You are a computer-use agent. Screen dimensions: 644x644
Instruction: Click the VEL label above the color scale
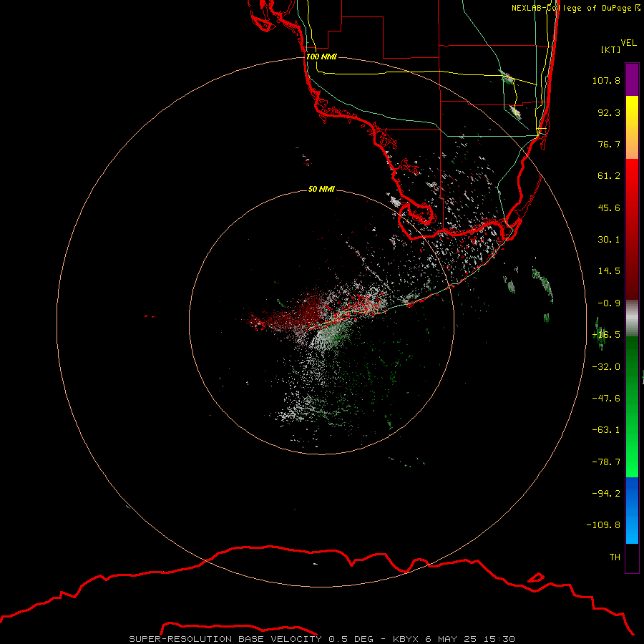pyautogui.click(x=628, y=42)
